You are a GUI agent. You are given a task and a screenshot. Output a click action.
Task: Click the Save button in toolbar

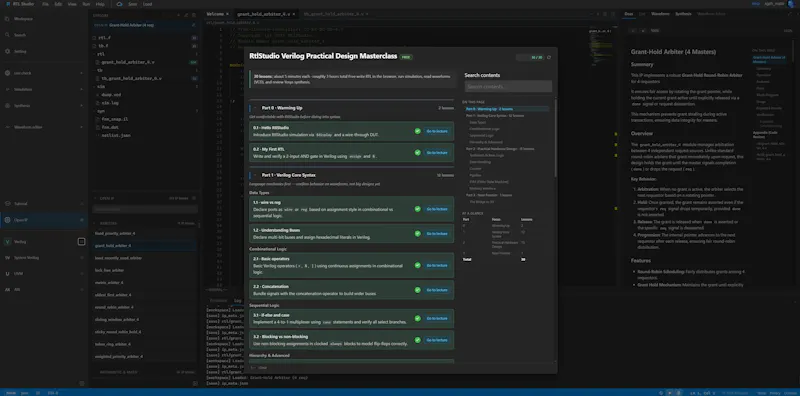[x=132, y=4]
